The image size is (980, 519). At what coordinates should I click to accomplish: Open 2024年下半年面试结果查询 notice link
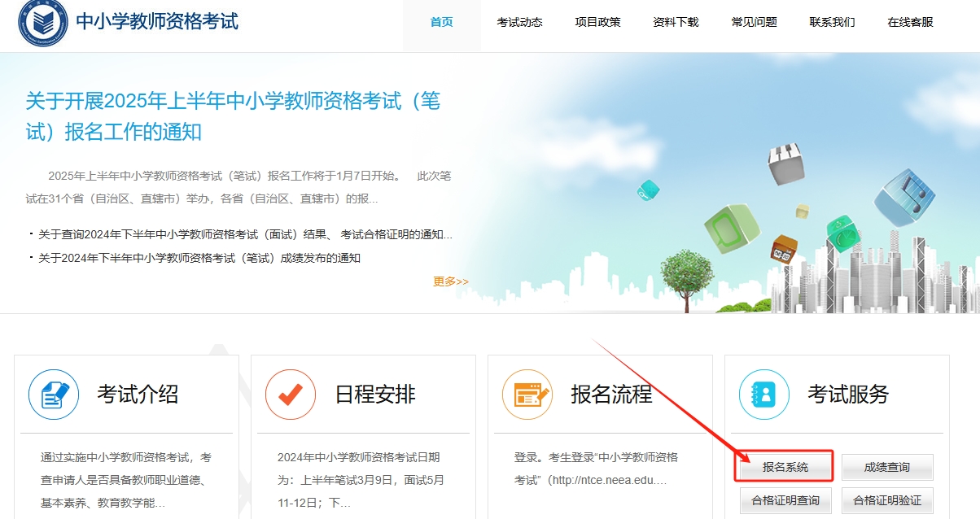pyautogui.click(x=245, y=234)
